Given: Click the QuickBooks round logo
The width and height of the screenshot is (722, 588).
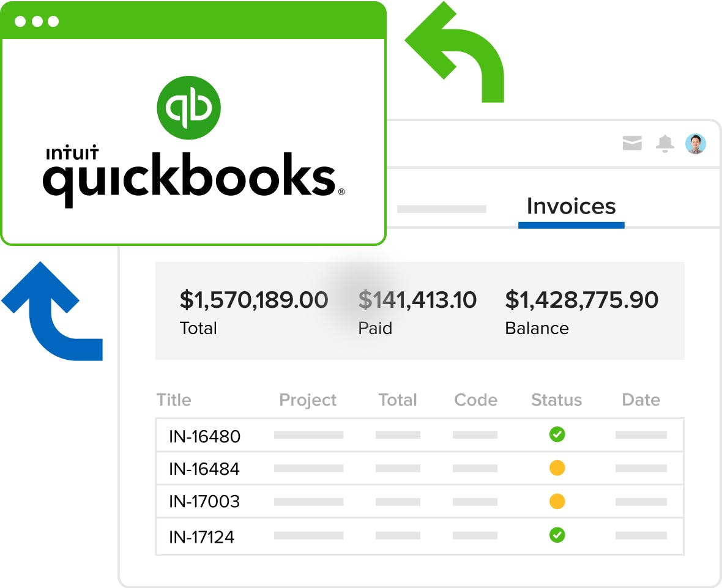Looking at the screenshot, I should point(189,108).
